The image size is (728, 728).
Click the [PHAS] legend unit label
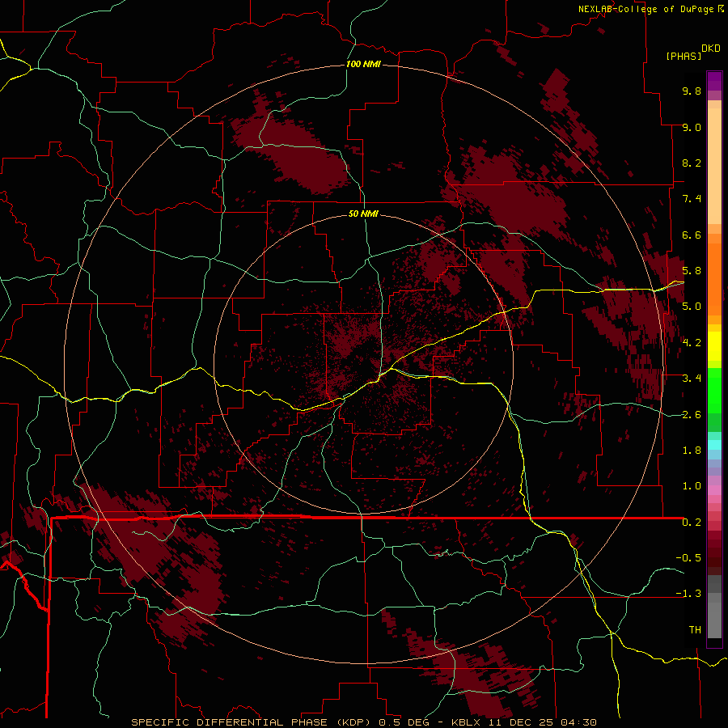point(684,56)
